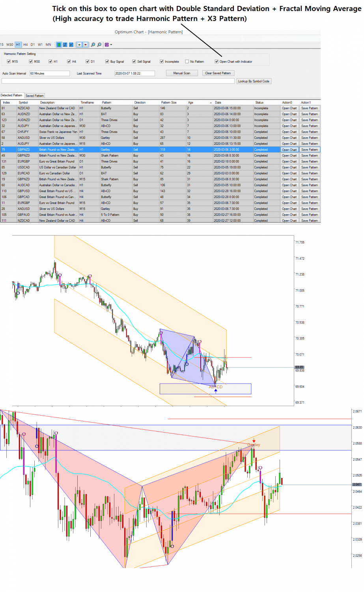This screenshot has height=592, width=364.
Task: Click the zoom out magnifier icon
Action: [99, 45]
